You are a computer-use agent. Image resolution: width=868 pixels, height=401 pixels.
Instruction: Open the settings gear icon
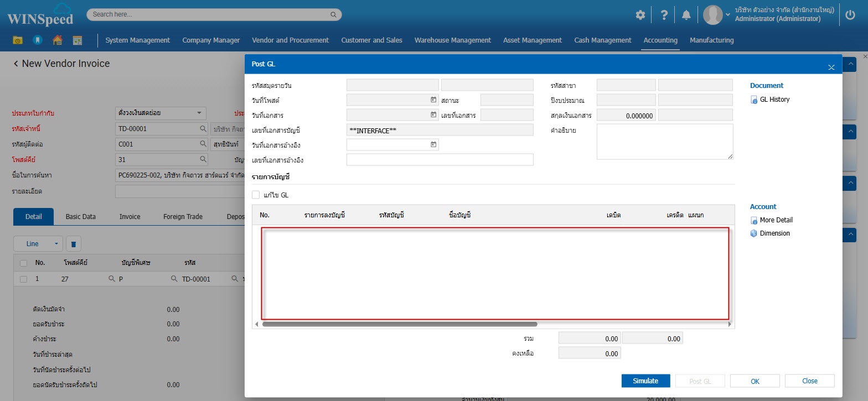[x=640, y=15]
